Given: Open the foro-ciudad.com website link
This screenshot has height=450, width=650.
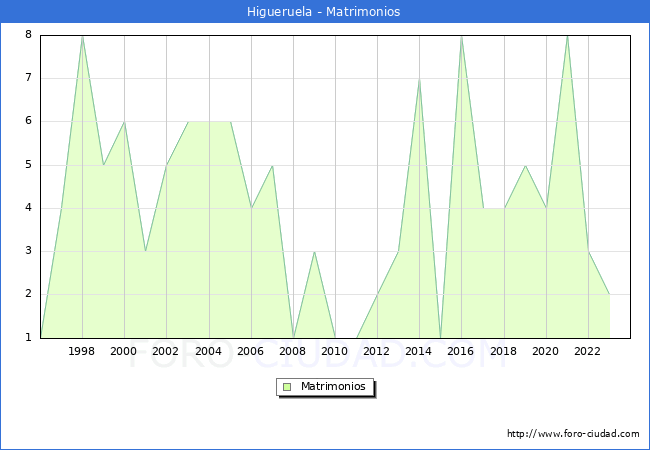Looking at the screenshot, I should [x=573, y=434].
